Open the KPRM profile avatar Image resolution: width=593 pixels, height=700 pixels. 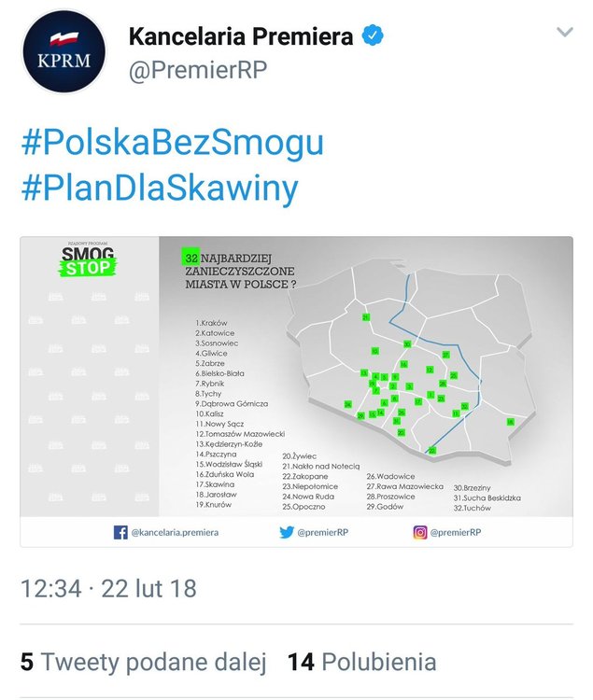pos(64,51)
